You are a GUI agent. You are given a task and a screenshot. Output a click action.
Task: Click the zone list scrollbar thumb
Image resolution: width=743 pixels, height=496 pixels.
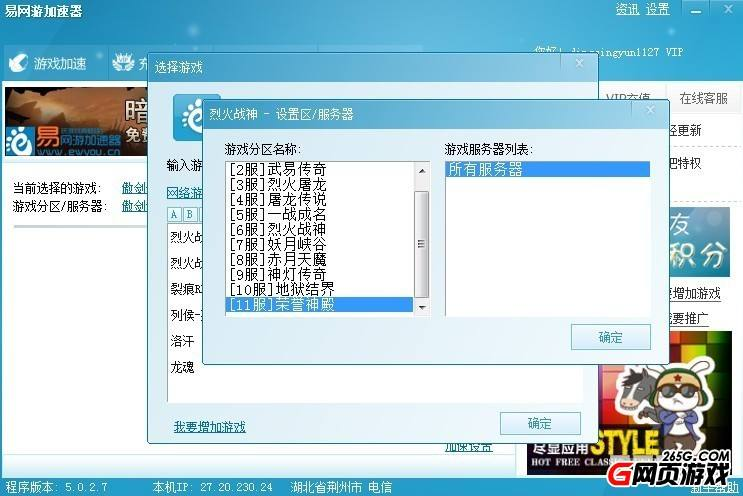[422, 244]
